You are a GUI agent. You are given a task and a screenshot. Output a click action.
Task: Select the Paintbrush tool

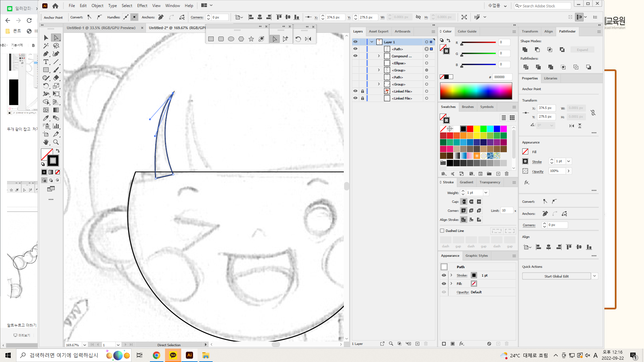56,70
